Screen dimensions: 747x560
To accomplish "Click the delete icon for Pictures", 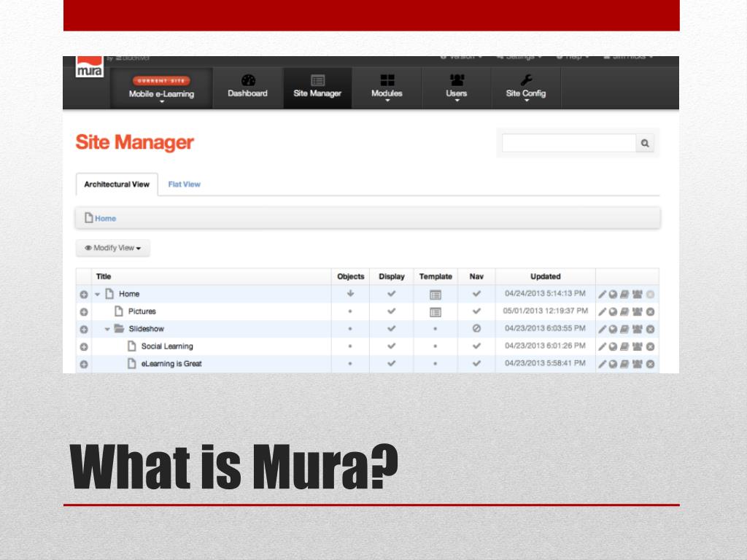I will (650, 312).
